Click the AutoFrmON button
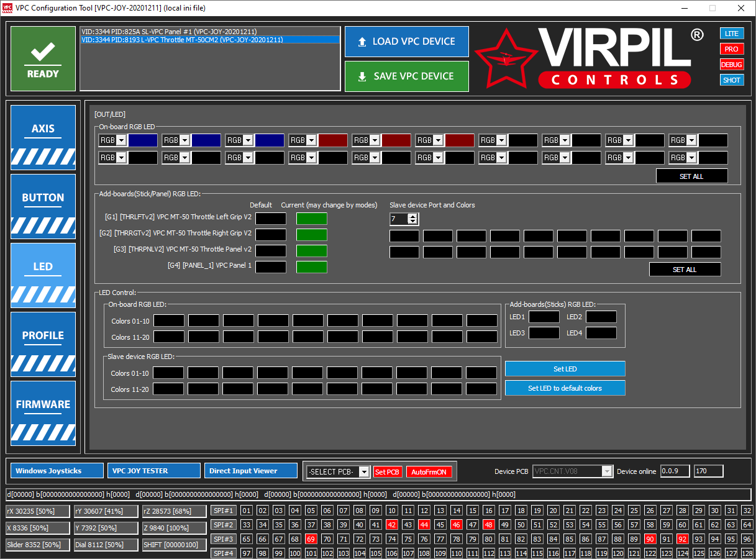 (429, 472)
